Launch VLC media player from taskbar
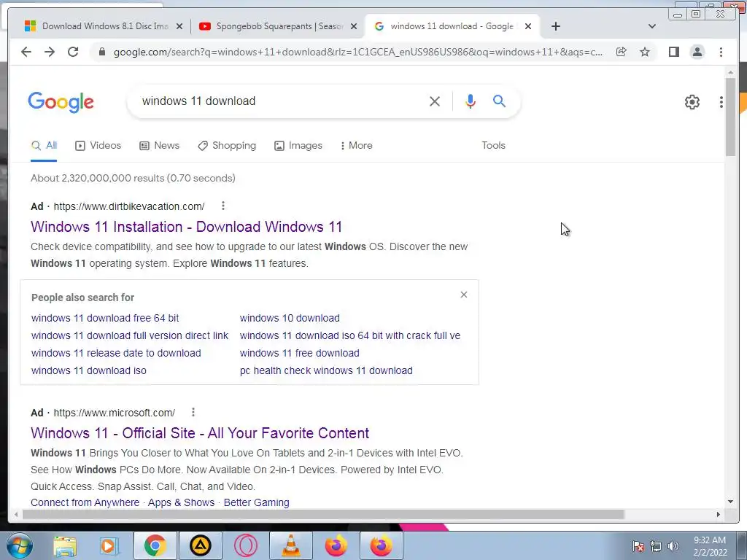747x560 pixels. point(290,545)
